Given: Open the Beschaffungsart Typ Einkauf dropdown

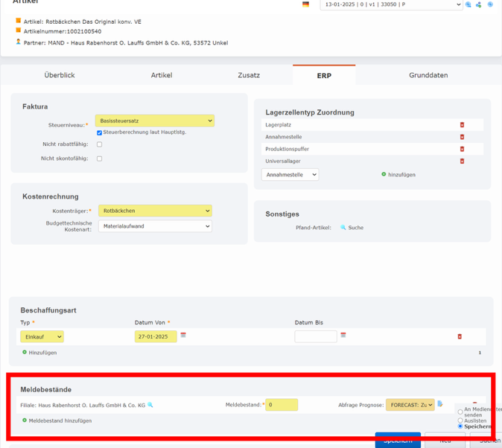Looking at the screenshot, I should (42, 336).
